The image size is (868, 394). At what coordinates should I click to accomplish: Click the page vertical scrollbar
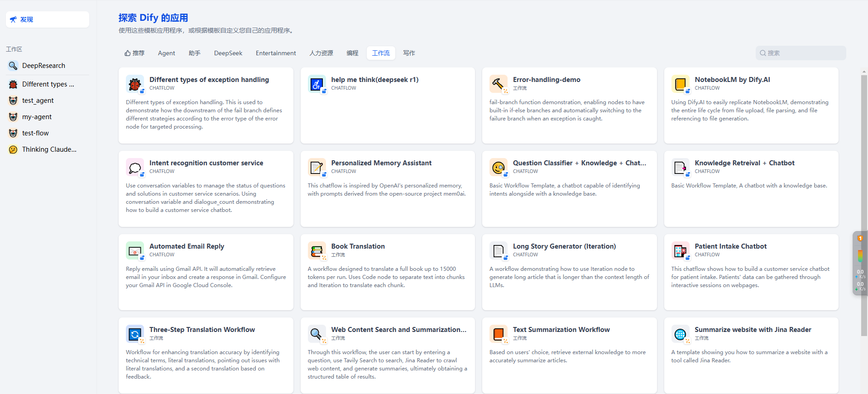864,206
